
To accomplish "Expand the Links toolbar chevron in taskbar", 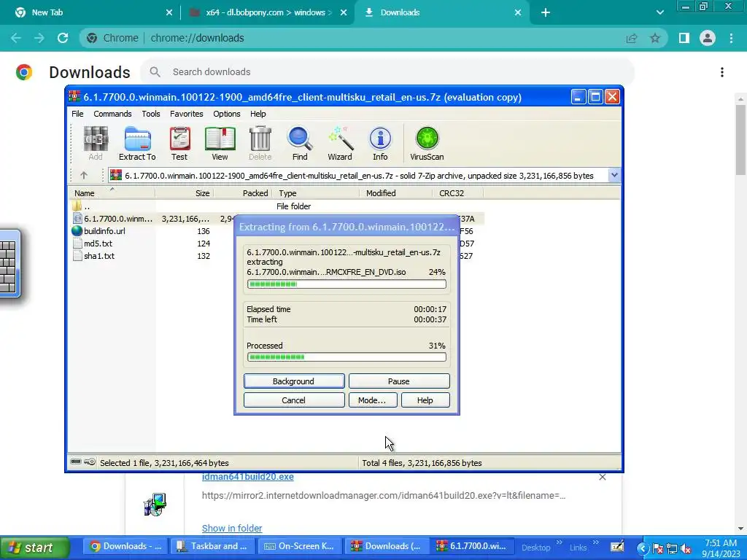I will pos(595,542).
